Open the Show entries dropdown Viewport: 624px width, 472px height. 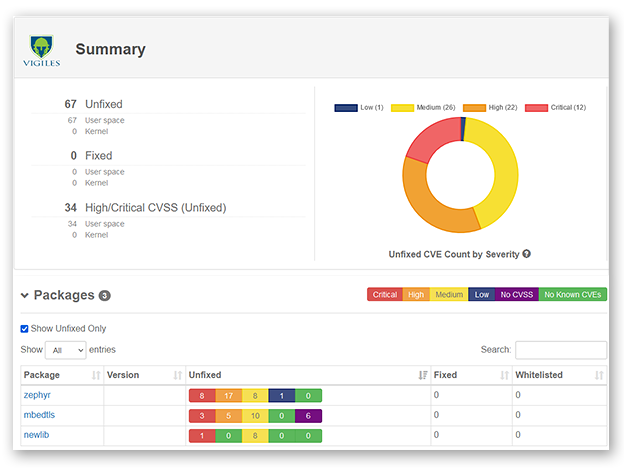[x=66, y=350]
